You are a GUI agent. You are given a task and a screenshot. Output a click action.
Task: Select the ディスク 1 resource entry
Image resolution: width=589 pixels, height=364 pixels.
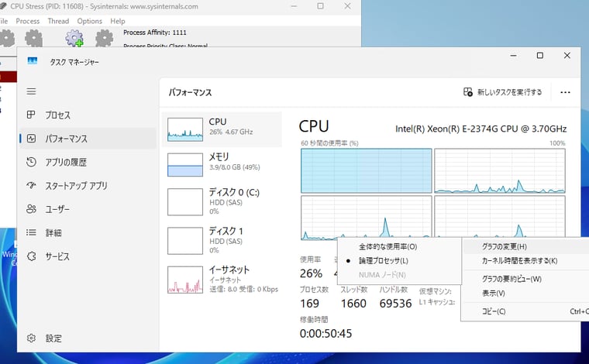[x=222, y=241]
